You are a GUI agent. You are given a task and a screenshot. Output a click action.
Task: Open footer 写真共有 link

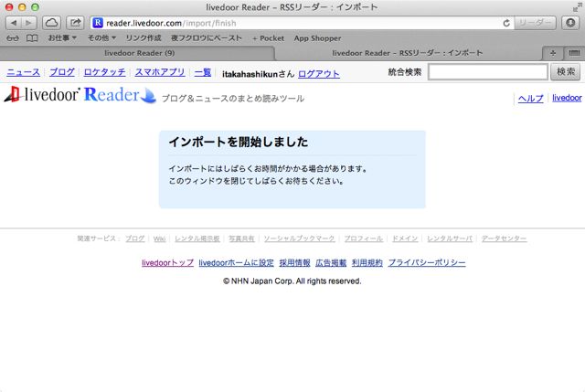(x=241, y=238)
